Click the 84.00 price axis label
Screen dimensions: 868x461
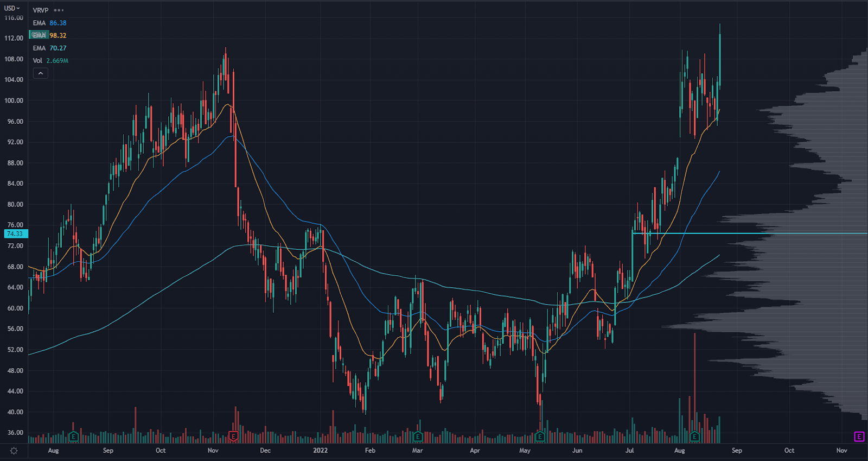pyautogui.click(x=15, y=184)
